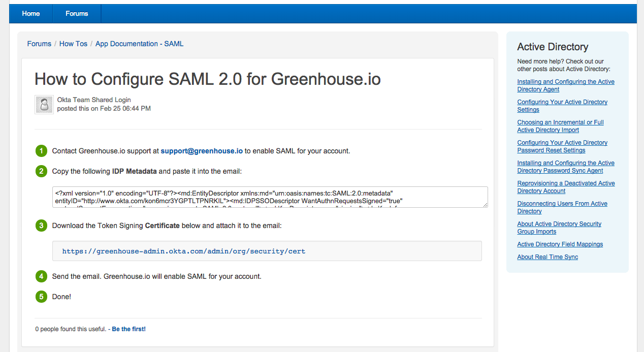The width and height of the screenshot is (644, 352).
Task: Open Active Directory Password Sync Agent link
Action: (566, 167)
